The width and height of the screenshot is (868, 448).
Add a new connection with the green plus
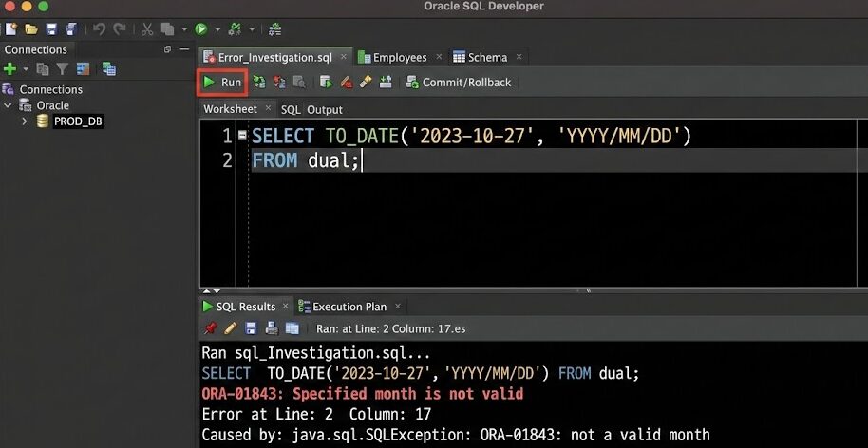click(9, 69)
